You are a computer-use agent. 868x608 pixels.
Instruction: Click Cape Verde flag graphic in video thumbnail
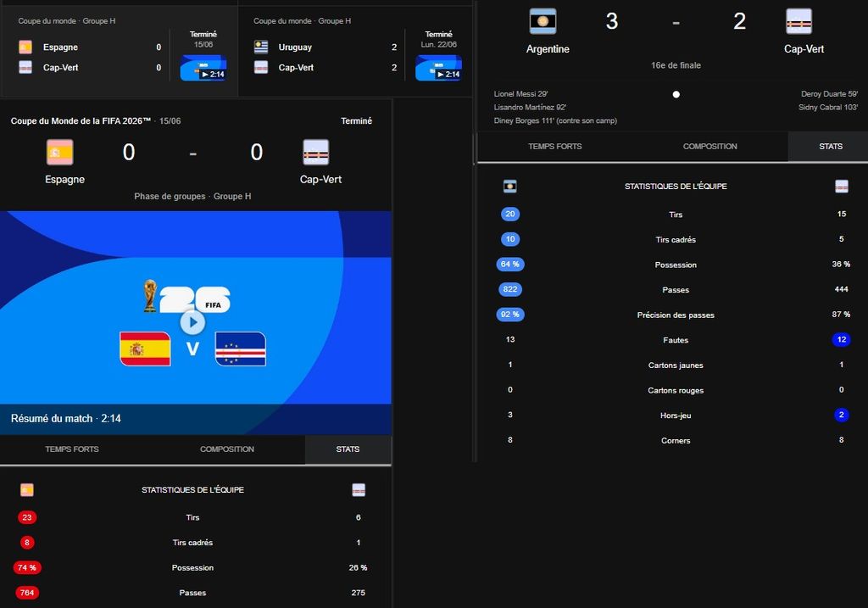pos(240,349)
